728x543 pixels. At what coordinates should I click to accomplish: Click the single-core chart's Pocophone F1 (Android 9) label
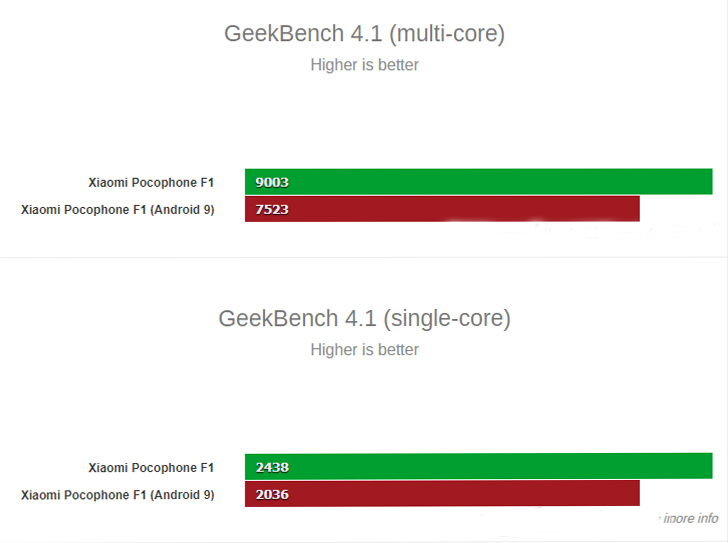118,495
